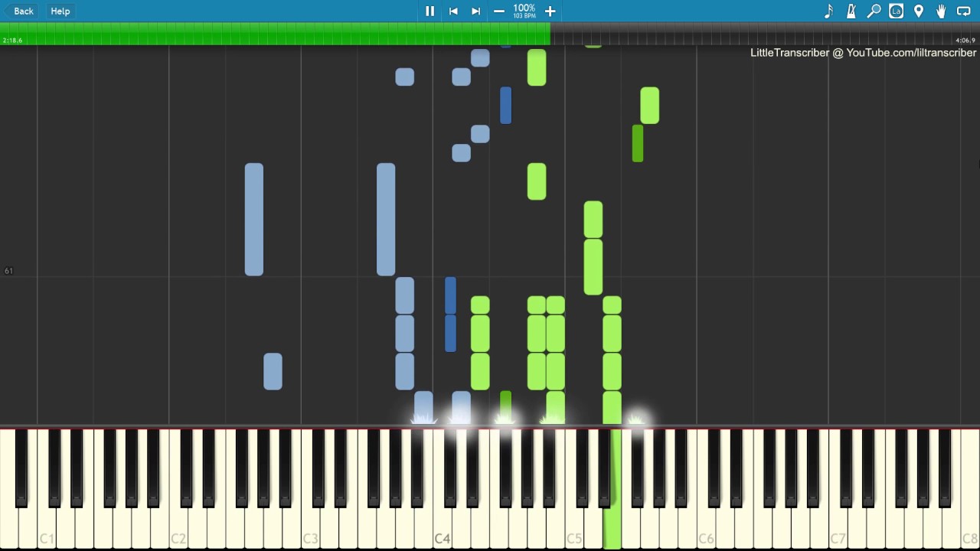
Task: Open the Help menu
Action: point(60,11)
